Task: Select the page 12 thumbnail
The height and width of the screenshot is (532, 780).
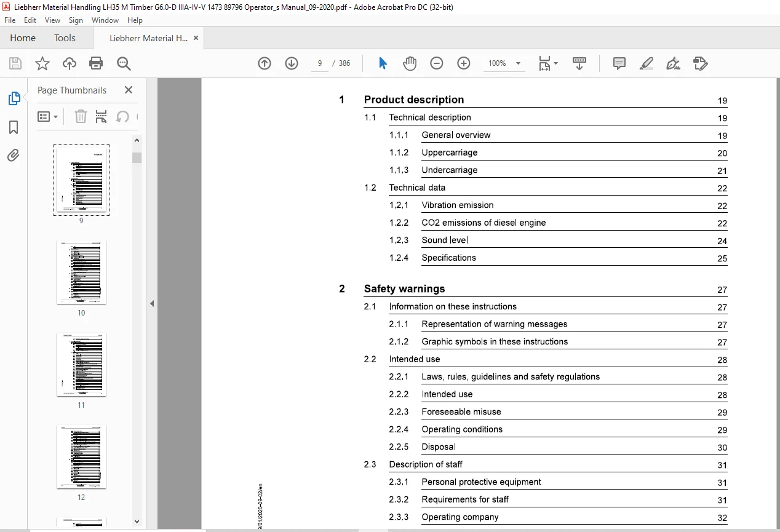Action: (x=81, y=456)
